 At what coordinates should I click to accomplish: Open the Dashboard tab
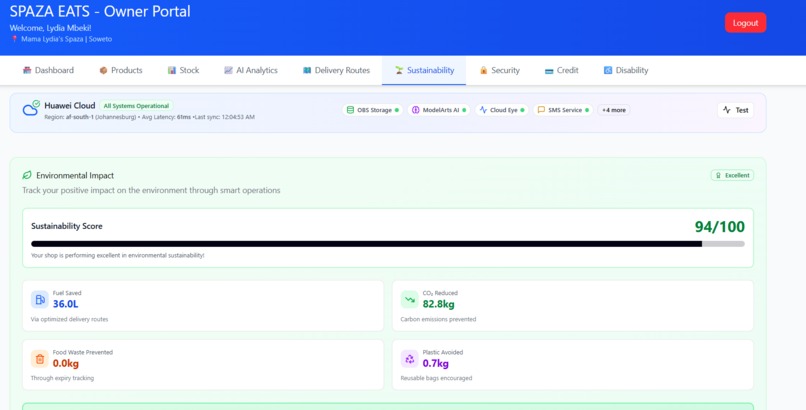(x=48, y=70)
